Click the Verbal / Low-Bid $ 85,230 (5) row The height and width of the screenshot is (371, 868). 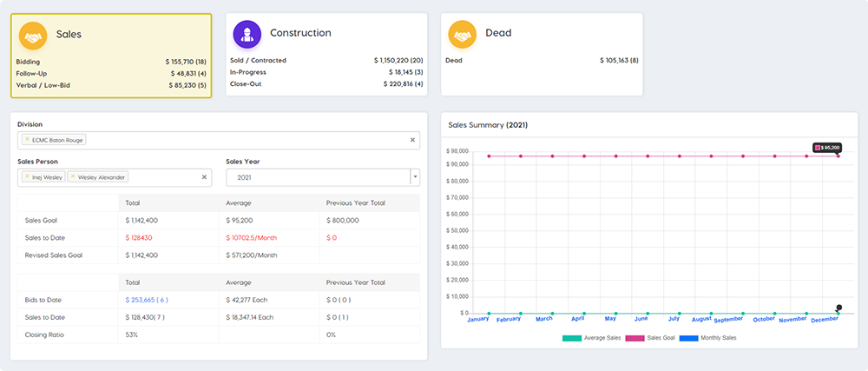(111, 85)
